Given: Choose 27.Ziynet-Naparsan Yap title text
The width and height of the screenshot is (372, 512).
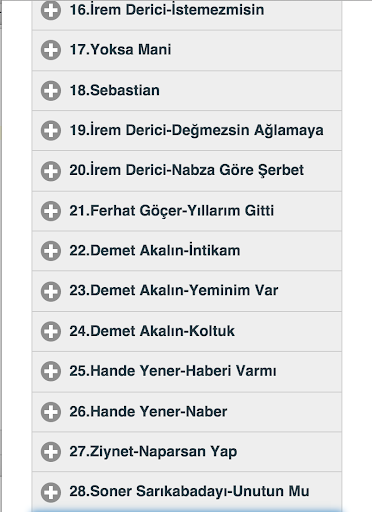Looking at the screenshot, I should 153,452.
